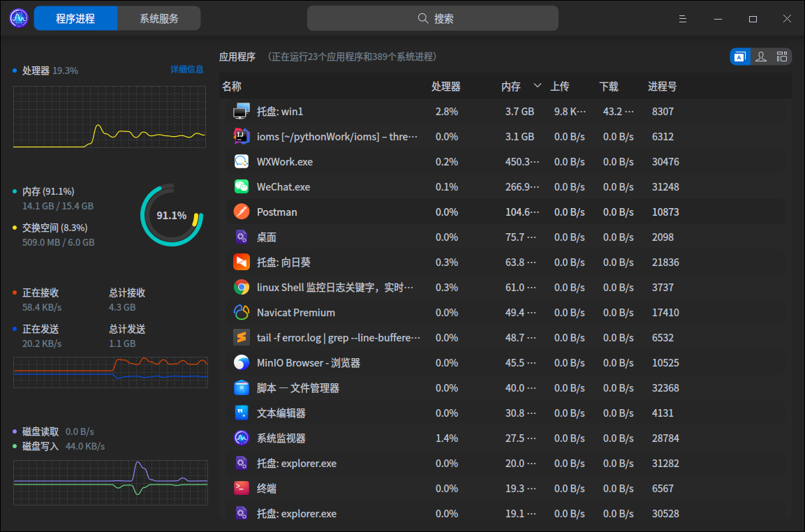Select process name MinIO Browser - 浏览器
This screenshot has width=805, height=532.
[x=309, y=363]
